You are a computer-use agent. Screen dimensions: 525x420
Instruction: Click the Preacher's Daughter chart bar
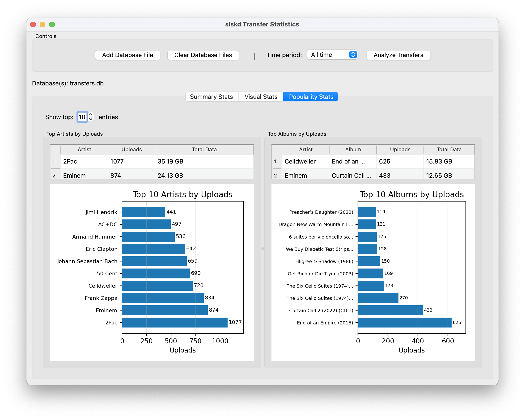tap(367, 212)
